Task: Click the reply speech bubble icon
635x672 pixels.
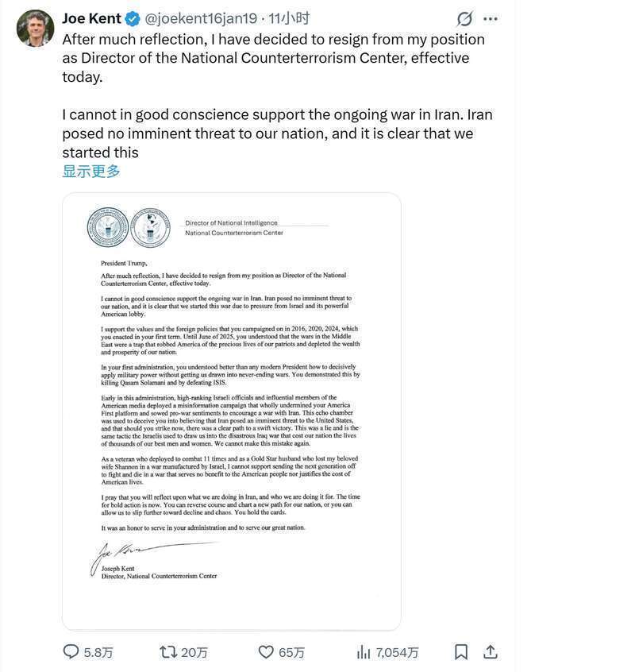Action: [71, 652]
